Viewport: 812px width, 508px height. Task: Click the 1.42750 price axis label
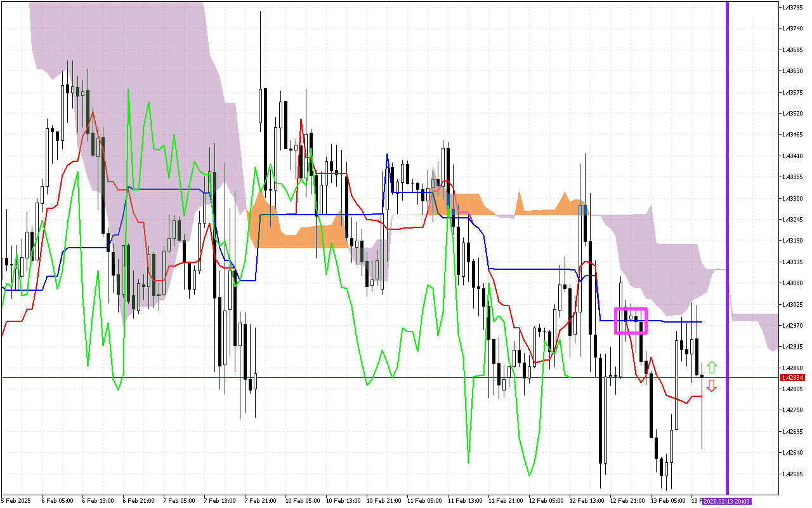click(x=792, y=410)
